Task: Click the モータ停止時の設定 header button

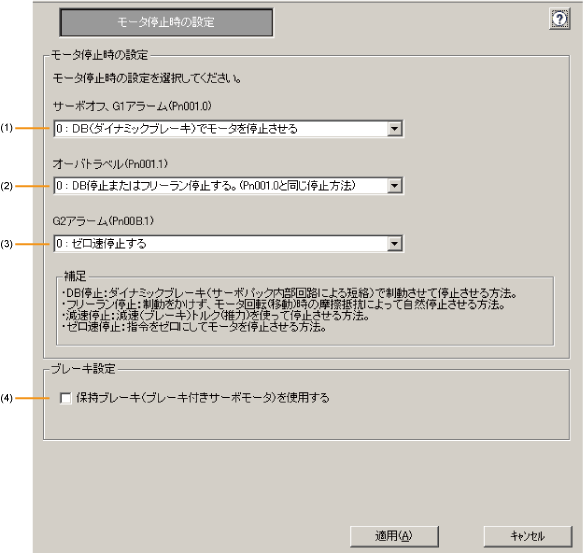Action: pos(166,22)
